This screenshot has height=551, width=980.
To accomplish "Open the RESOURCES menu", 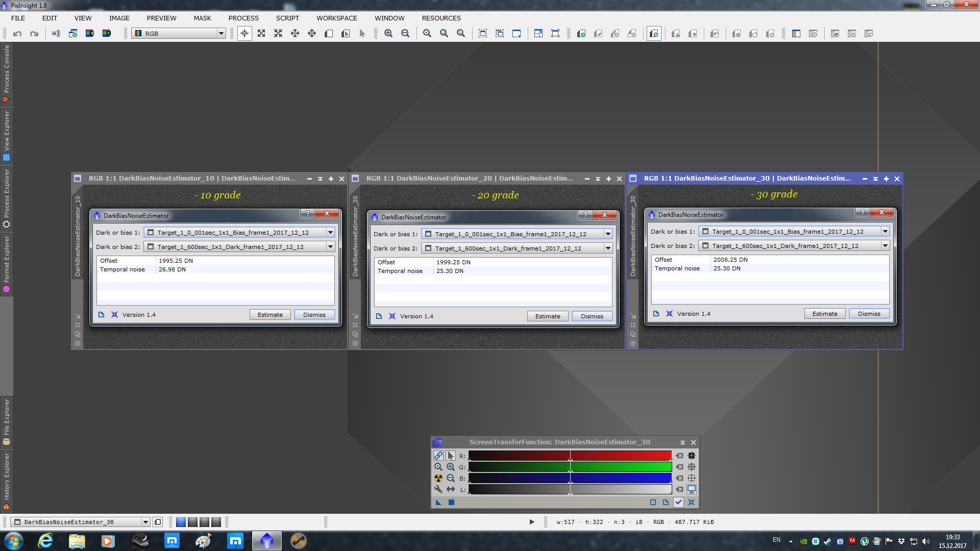I will coord(441,18).
